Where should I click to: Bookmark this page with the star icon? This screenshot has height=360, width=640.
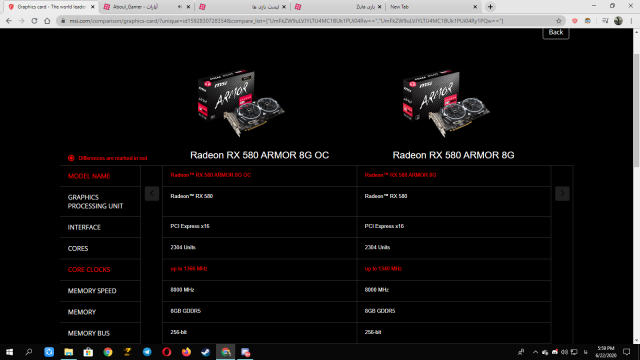coord(558,21)
